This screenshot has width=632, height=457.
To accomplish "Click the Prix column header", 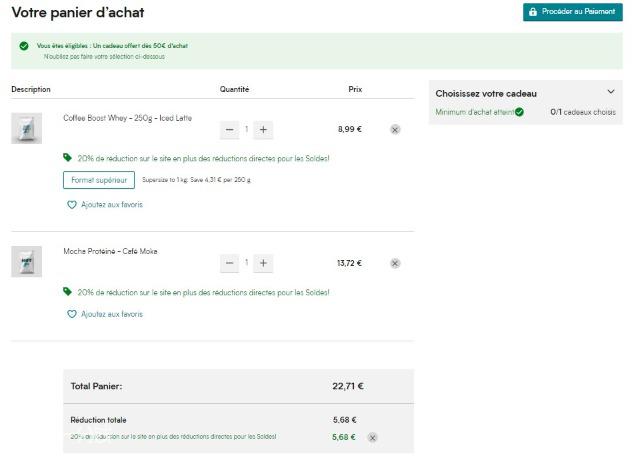I will [x=355, y=89].
